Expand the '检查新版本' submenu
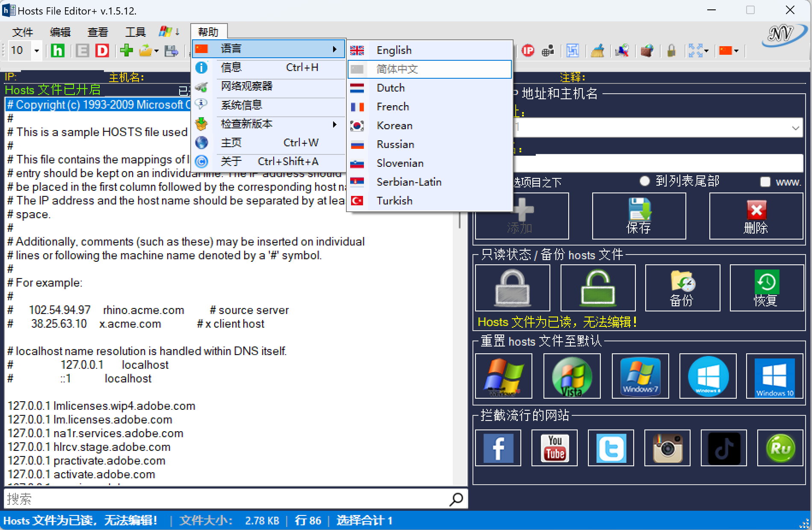The image size is (812, 530). pyautogui.click(x=269, y=124)
